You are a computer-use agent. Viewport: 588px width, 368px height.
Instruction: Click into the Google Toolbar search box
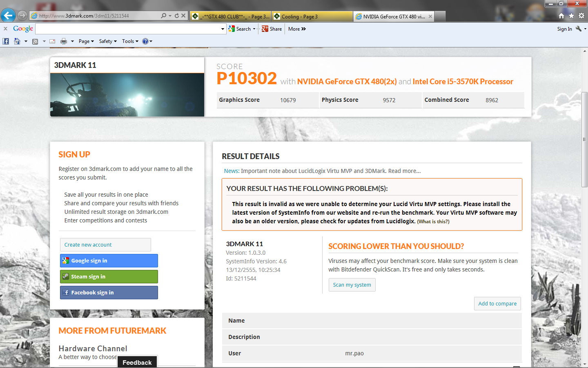(128, 29)
